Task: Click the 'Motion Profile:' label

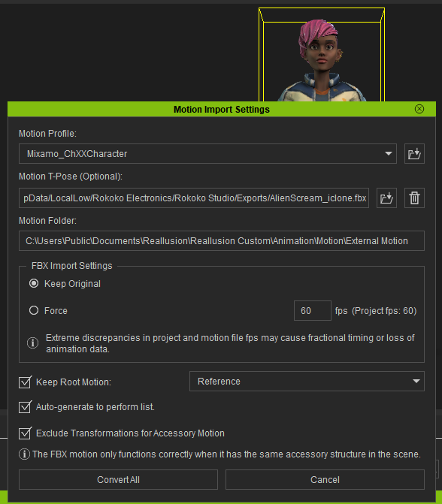Action: (x=47, y=134)
